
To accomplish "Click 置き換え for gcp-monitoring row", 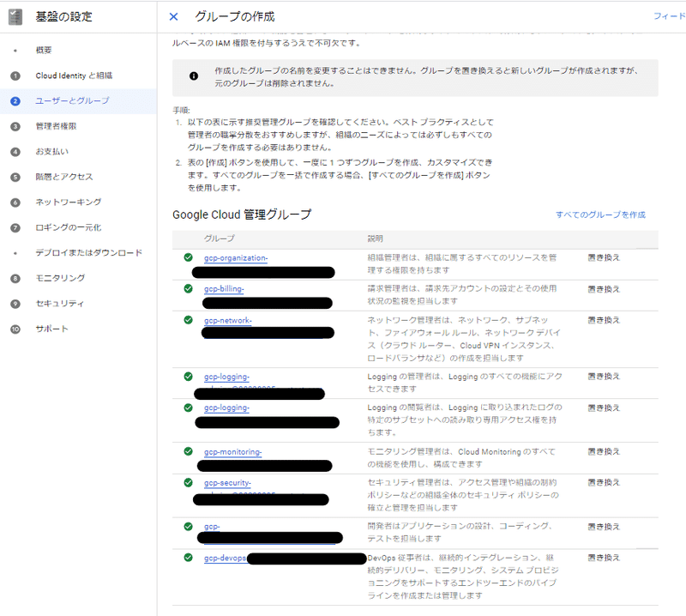I will (x=604, y=452).
